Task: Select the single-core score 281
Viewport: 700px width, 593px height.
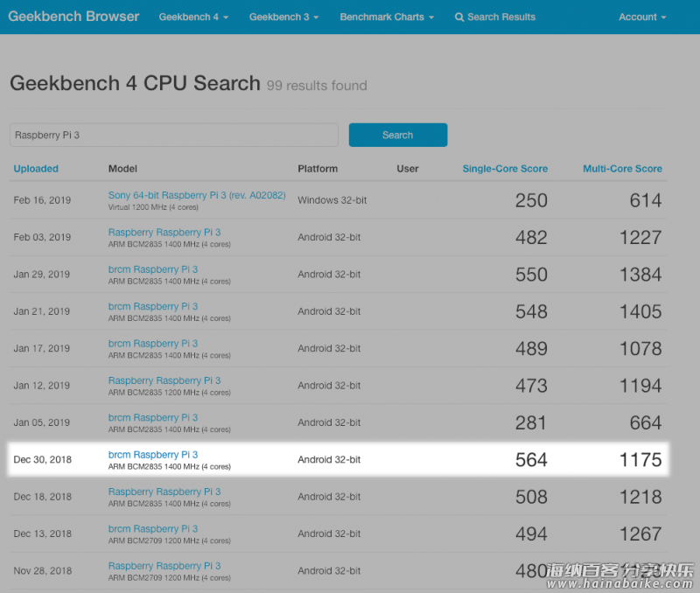Action: coord(531,422)
